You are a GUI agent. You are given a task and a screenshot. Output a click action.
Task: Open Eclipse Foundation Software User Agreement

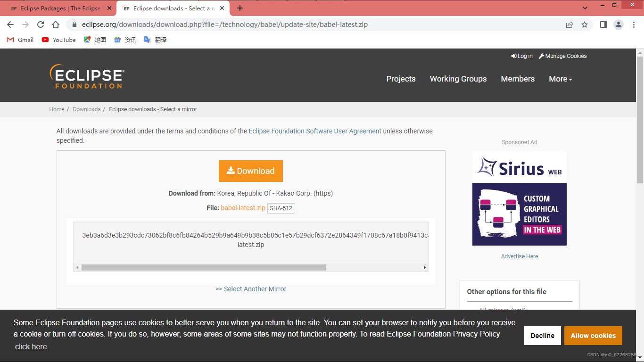click(315, 131)
